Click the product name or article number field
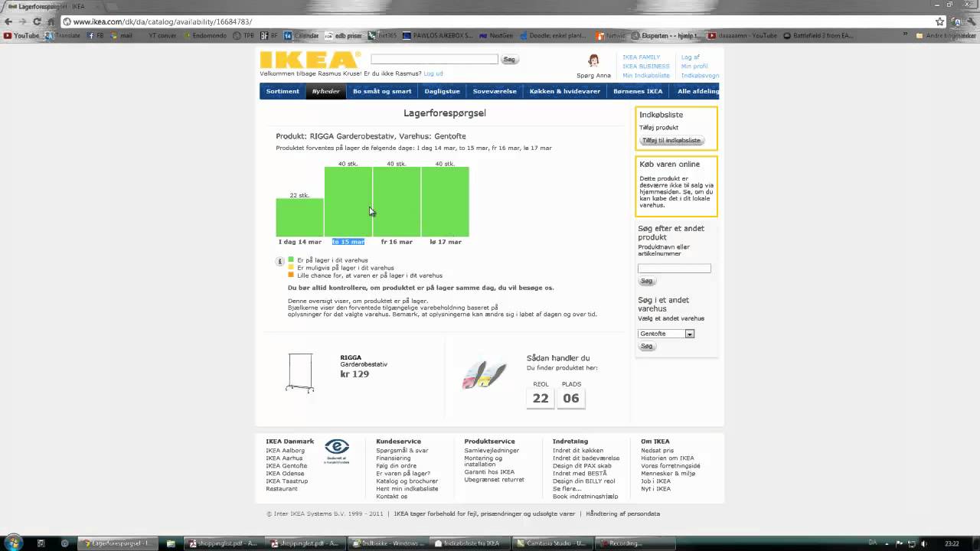This screenshot has height=551, width=980. pyautogui.click(x=675, y=268)
